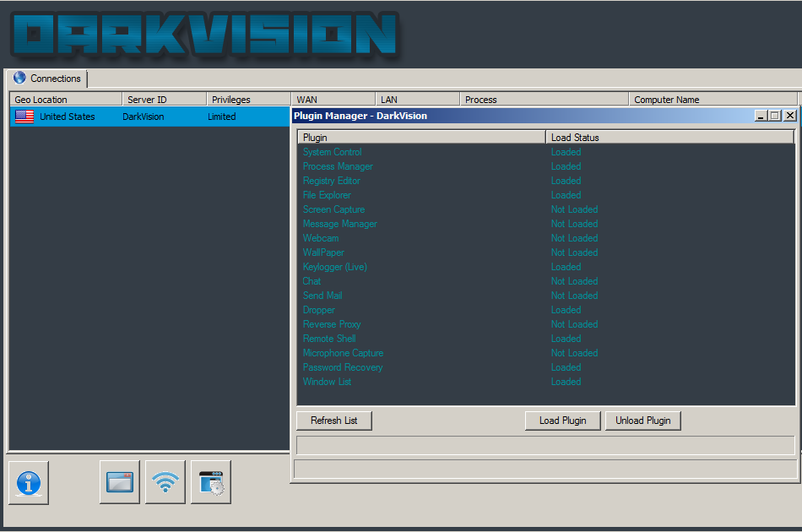
Task: Select the Registry Editor plugin row
Action: [546, 181]
